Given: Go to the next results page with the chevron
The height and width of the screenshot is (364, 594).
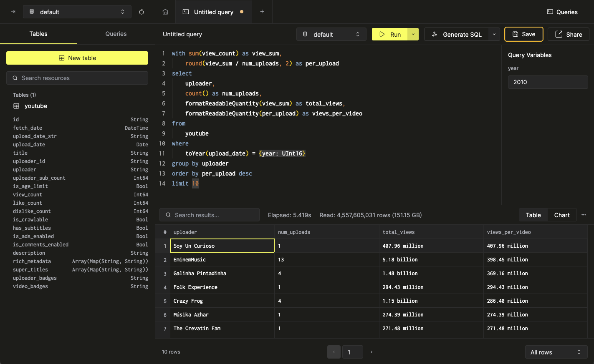Looking at the screenshot, I should tap(371, 352).
